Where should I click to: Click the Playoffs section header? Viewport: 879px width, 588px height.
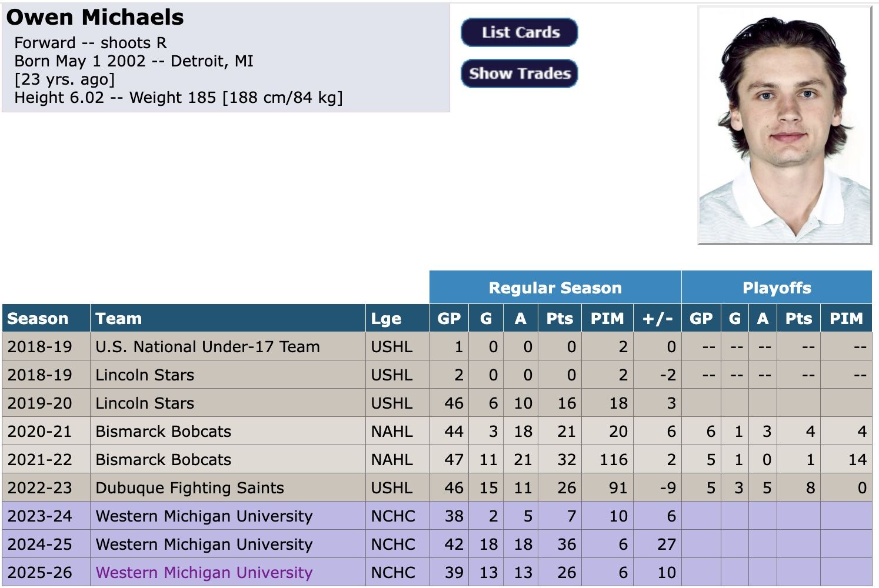pos(777,288)
